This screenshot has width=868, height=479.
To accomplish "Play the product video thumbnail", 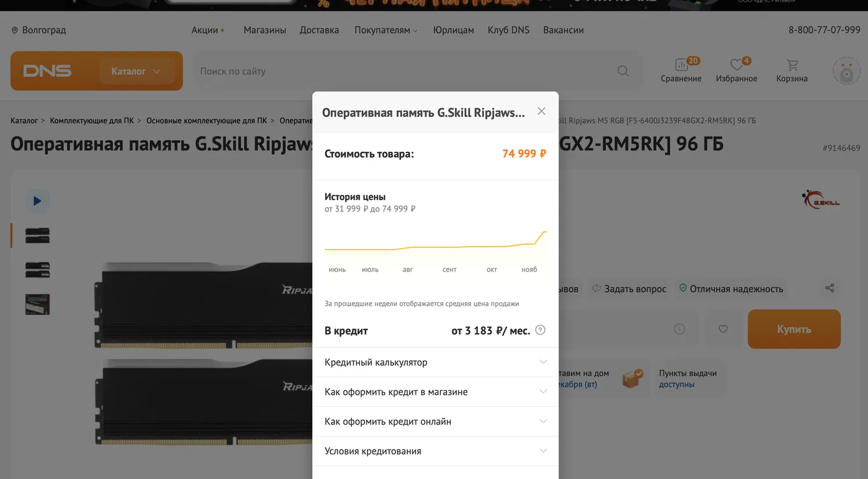I will 38,201.
